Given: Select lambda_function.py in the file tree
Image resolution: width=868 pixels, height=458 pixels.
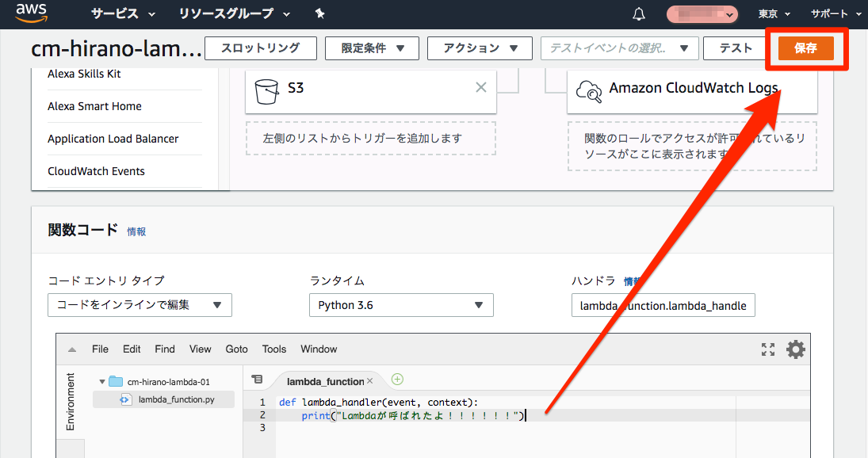Looking at the screenshot, I should tap(176, 399).
